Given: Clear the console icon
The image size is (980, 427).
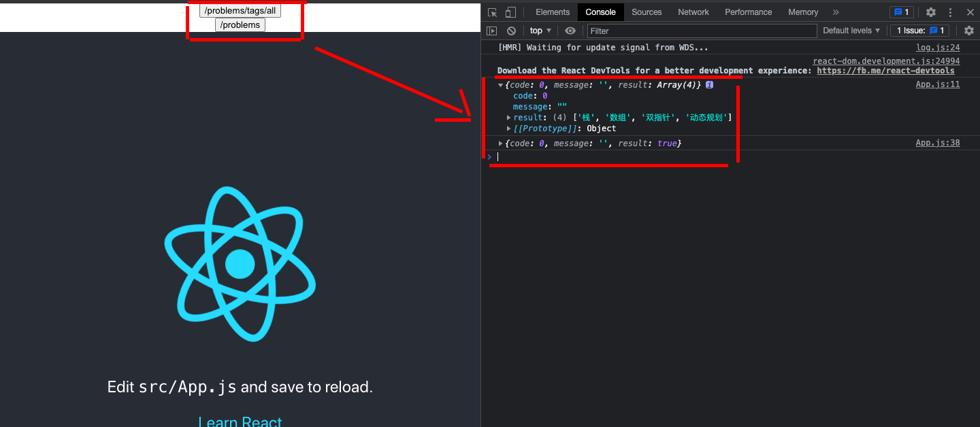Looking at the screenshot, I should (x=511, y=31).
